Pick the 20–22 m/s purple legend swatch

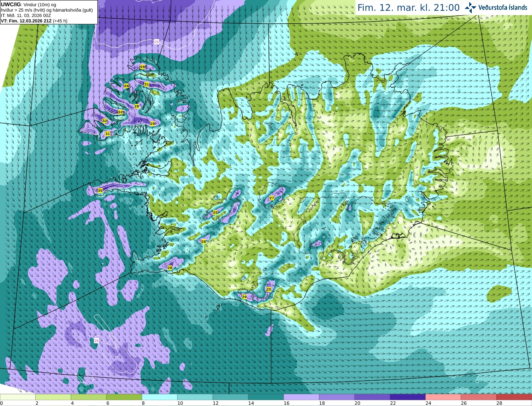point(372,397)
